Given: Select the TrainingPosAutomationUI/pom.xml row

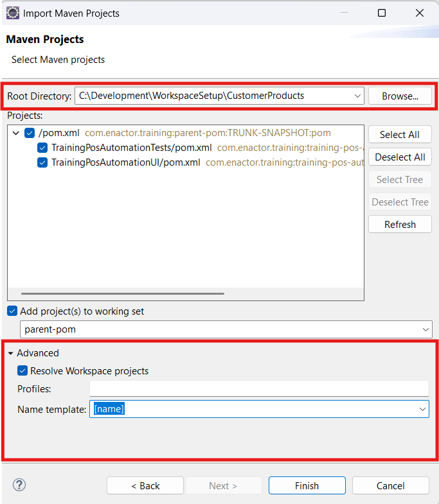Looking at the screenshot, I should [200, 162].
